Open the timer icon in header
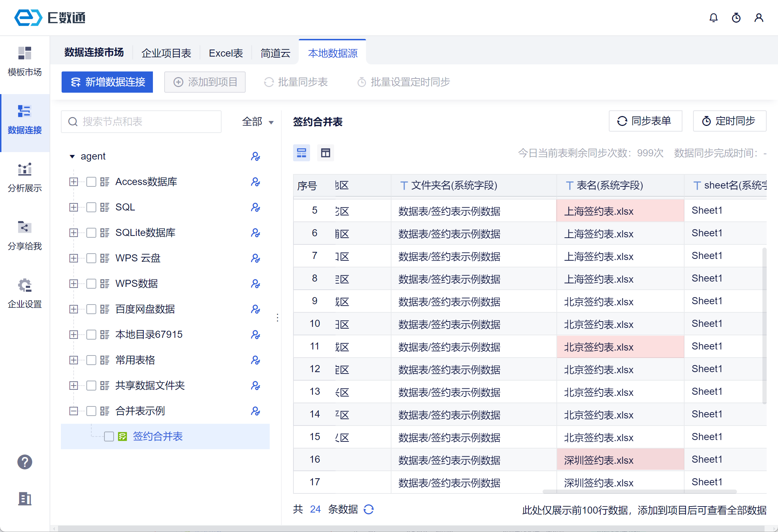The width and height of the screenshot is (778, 532). [736, 18]
